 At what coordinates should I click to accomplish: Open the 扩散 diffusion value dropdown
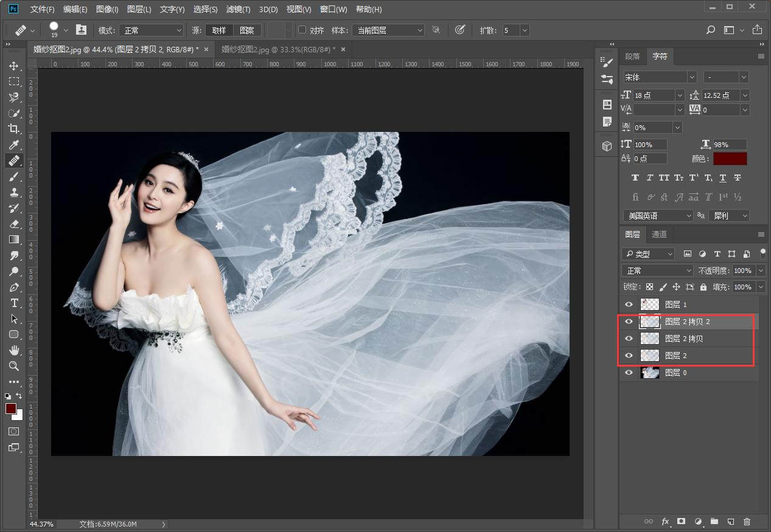[525, 30]
